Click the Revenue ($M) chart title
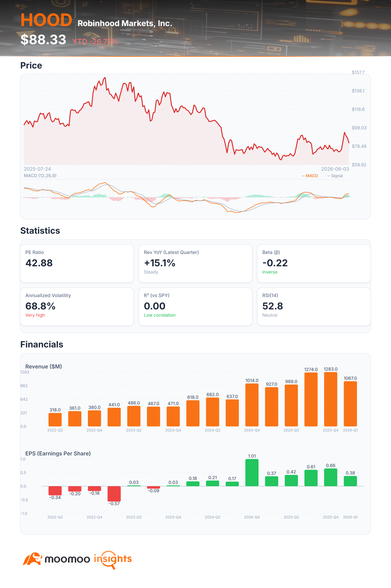Image resolution: width=391 pixels, height=588 pixels. 44,366
